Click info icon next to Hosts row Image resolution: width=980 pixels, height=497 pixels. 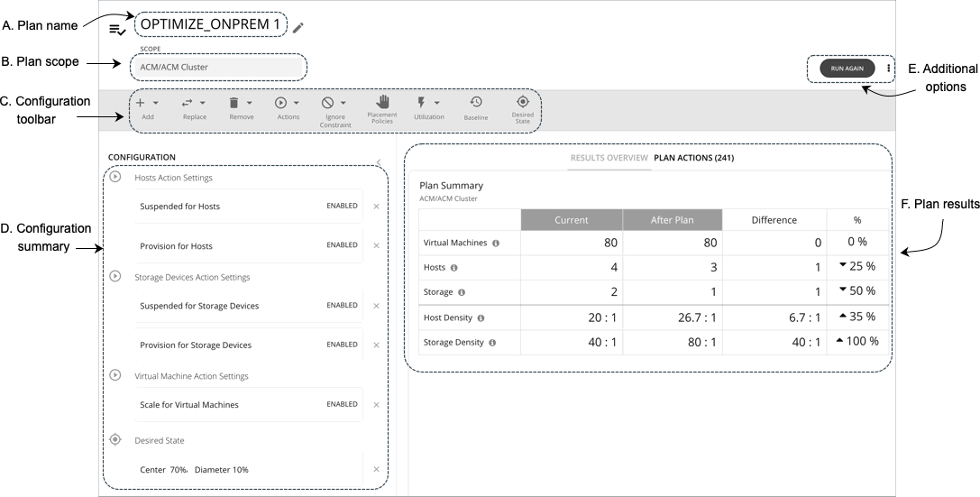point(453,268)
